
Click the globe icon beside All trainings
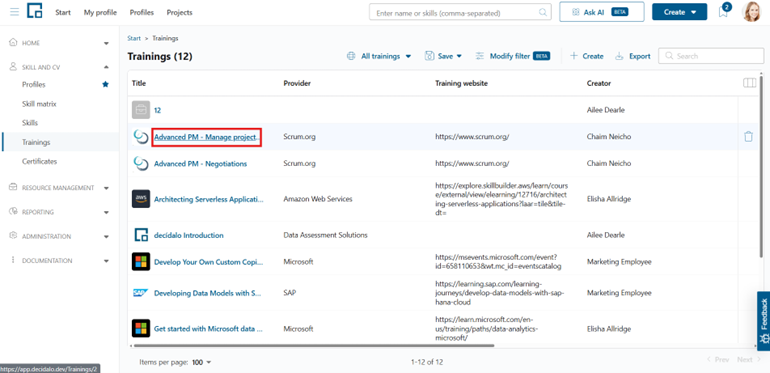pos(351,56)
